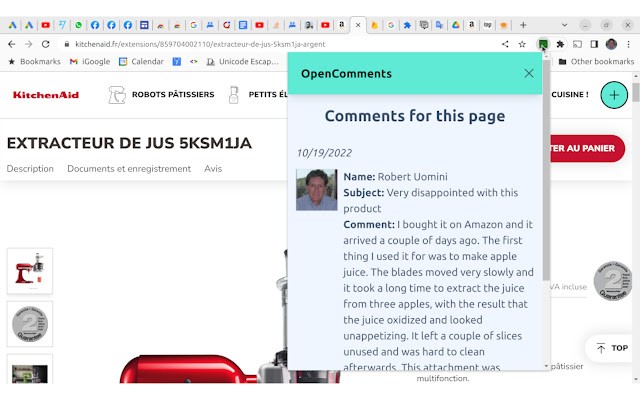Click the page scrollbar down arrow
This screenshot has width=640, height=400.
tap(636, 380)
